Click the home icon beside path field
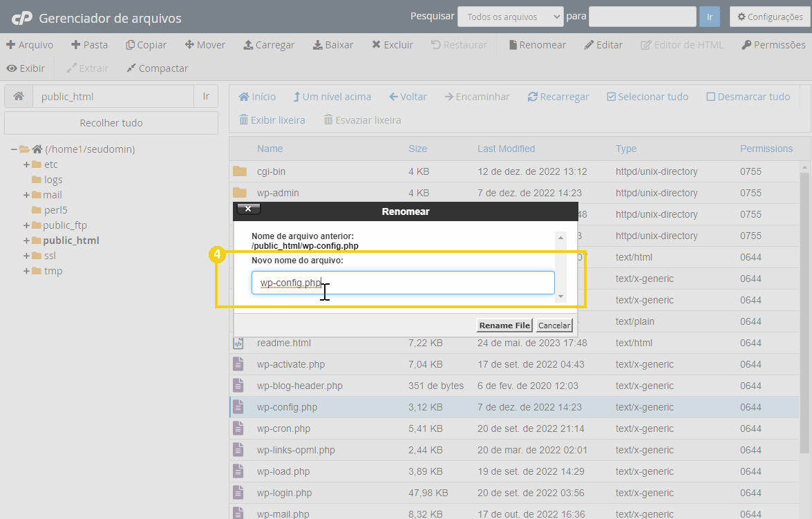 (x=19, y=96)
